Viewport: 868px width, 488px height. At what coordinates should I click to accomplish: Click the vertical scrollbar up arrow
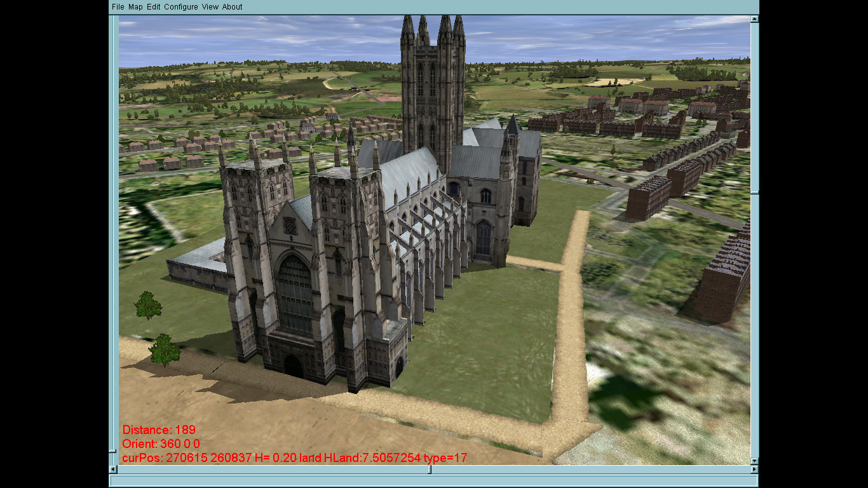click(755, 19)
